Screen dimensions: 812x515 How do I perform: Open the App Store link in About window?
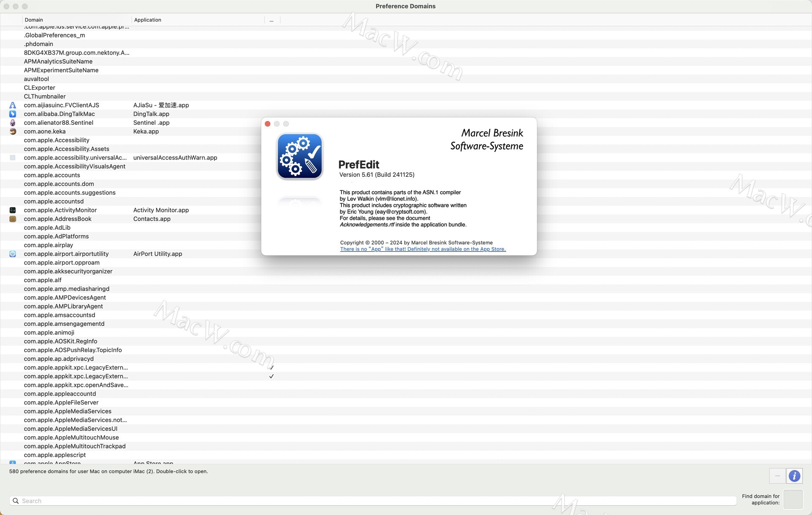tap(423, 249)
